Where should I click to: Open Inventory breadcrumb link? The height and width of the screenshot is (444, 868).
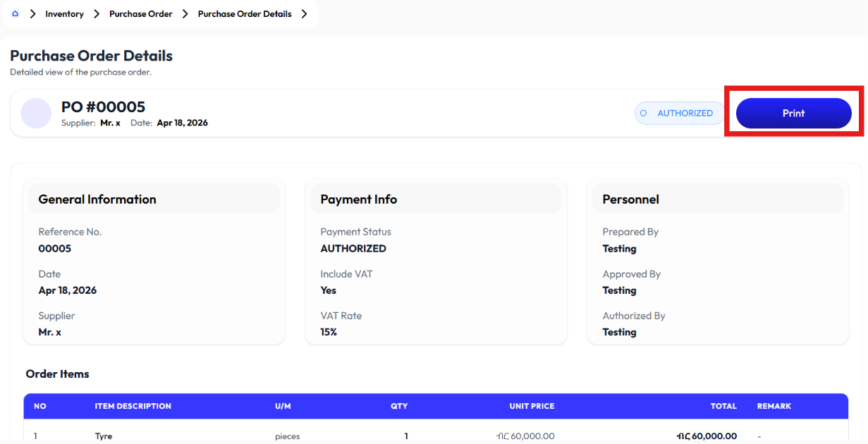coord(64,14)
